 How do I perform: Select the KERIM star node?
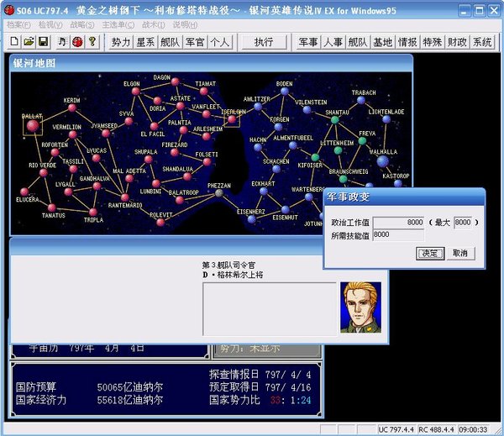tap(72, 108)
